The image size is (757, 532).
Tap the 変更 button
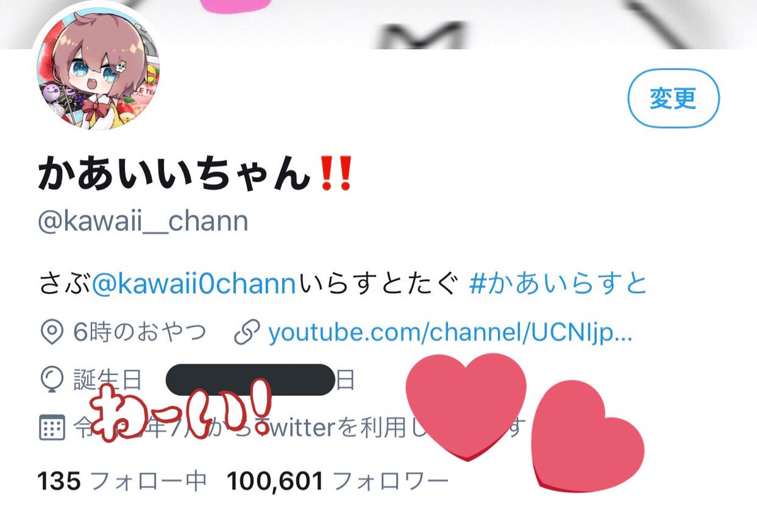pyautogui.click(x=673, y=98)
